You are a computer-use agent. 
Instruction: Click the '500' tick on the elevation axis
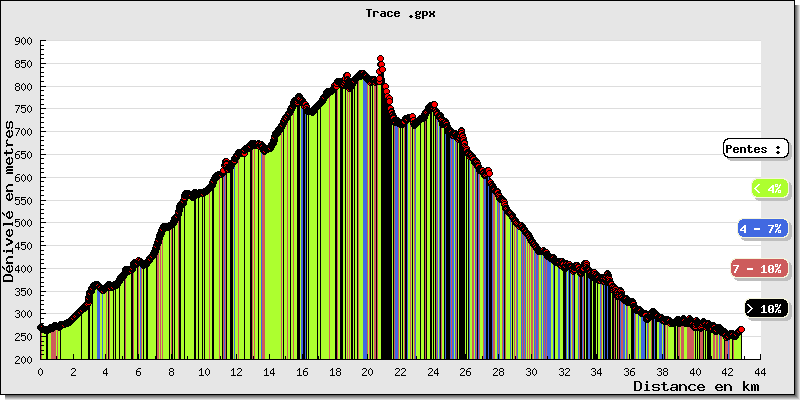click(x=24, y=223)
